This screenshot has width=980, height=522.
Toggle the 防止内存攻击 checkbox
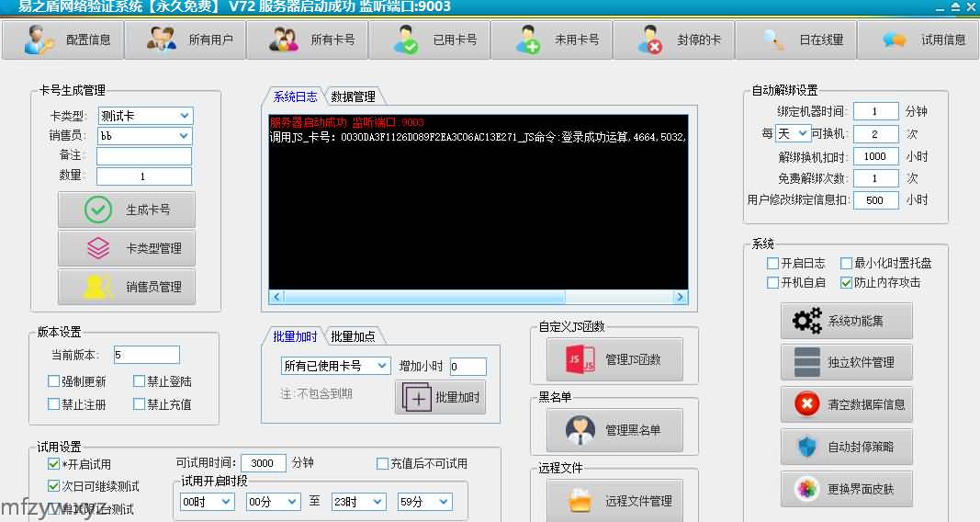tap(846, 283)
